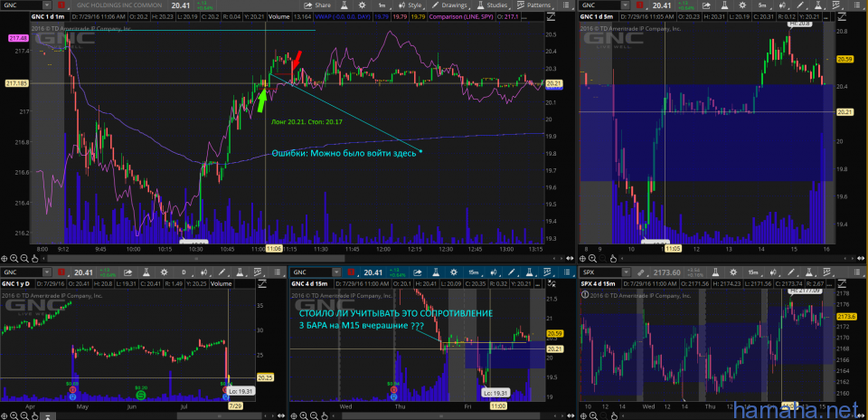The image size is (868, 420).
Task: Open Drawings pencil in 5m chart
Action: 800,5
